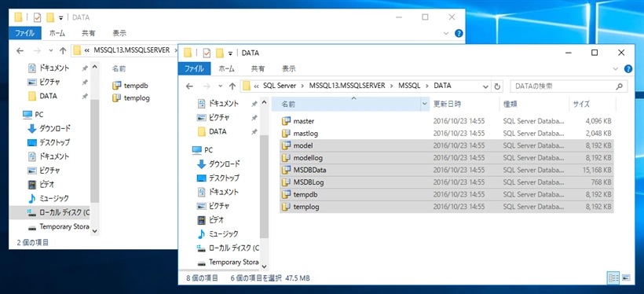The width and height of the screenshot is (644, 294).
Task: Open ミュージック in back window sidebar
Action: 48,199
